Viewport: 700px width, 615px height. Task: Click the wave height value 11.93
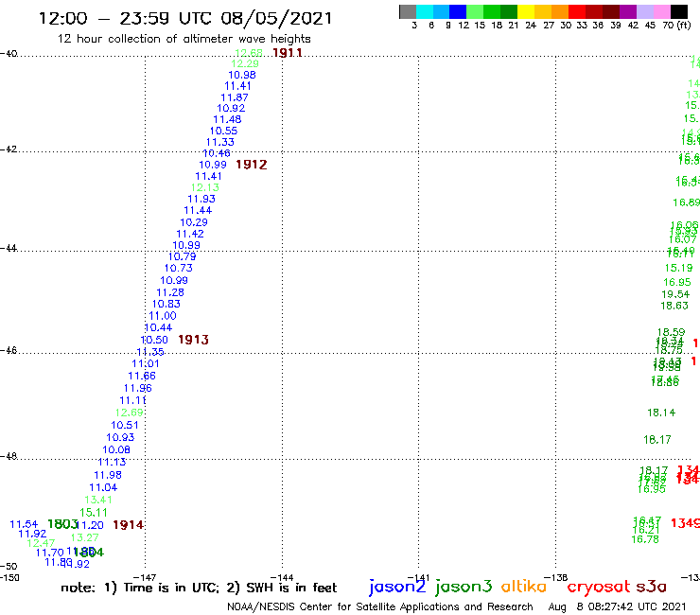pos(201,200)
